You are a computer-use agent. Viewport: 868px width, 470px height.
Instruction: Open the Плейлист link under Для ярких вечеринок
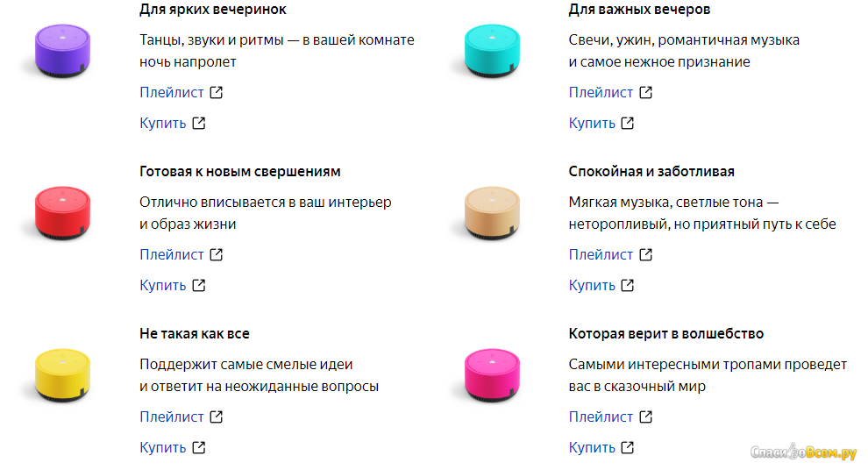click(172, 92)
